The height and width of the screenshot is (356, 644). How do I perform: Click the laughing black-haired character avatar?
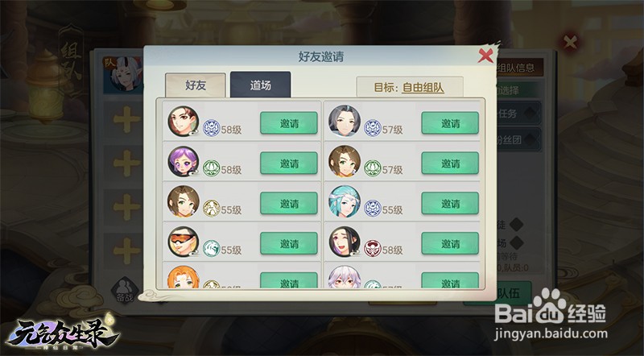[x=345, y=242]
